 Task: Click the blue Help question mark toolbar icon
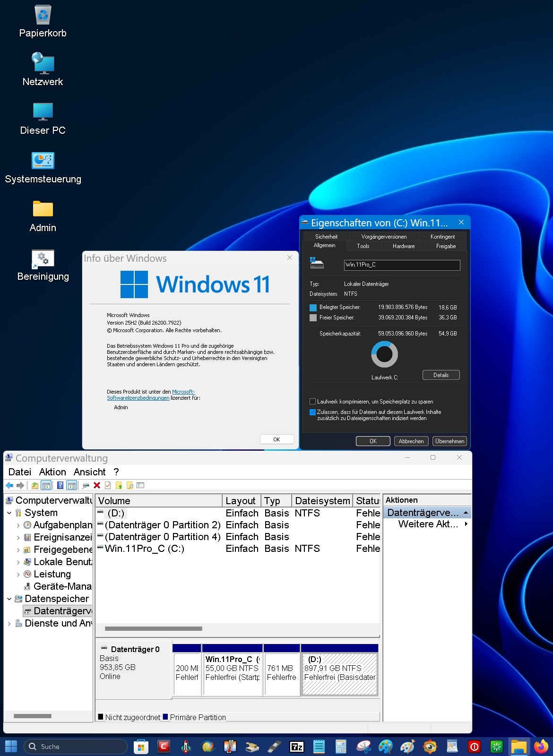point(60,485)
